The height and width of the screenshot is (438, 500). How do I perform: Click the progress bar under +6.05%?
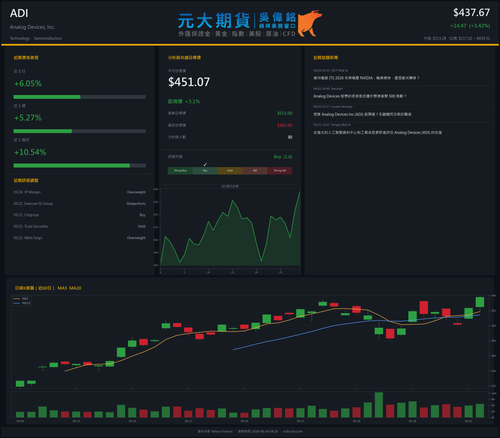coord(80,97)
